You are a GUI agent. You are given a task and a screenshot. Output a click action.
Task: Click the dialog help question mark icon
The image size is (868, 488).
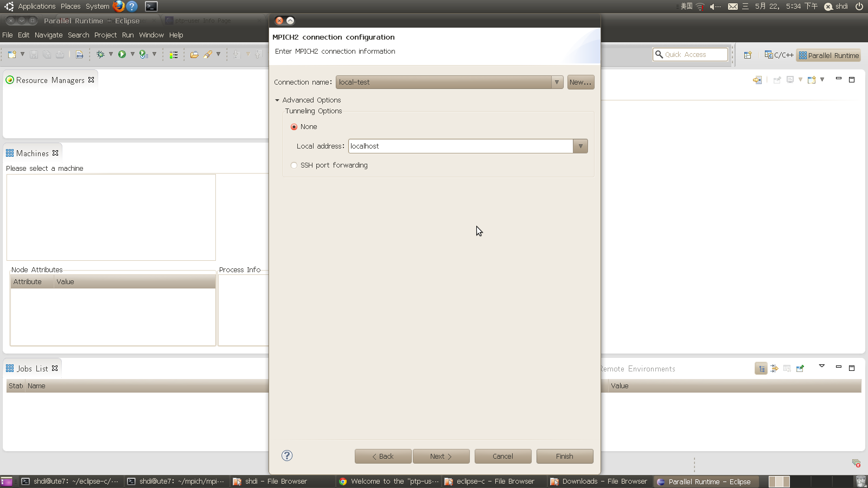pyautogui.click(x=287, y=455)
